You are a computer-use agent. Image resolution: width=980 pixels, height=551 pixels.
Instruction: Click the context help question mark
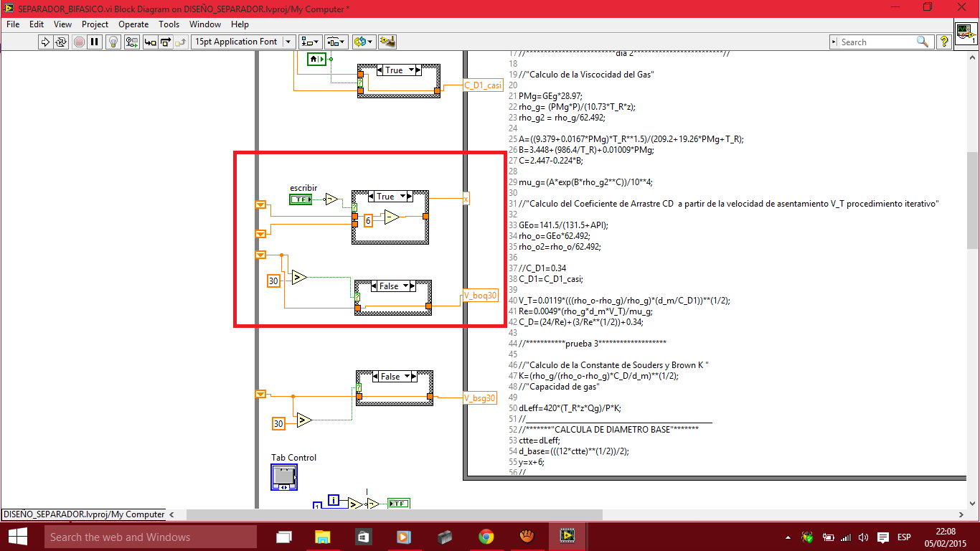click(x=944, y=42)
